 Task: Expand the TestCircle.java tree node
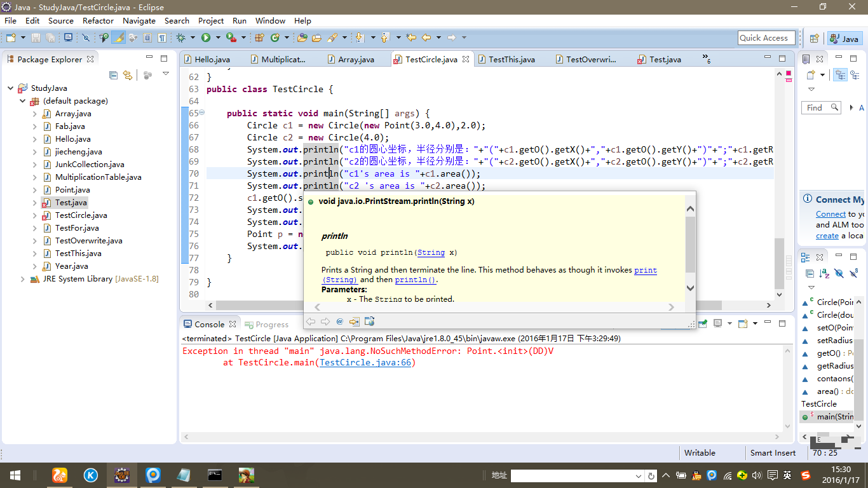[35, 215]
